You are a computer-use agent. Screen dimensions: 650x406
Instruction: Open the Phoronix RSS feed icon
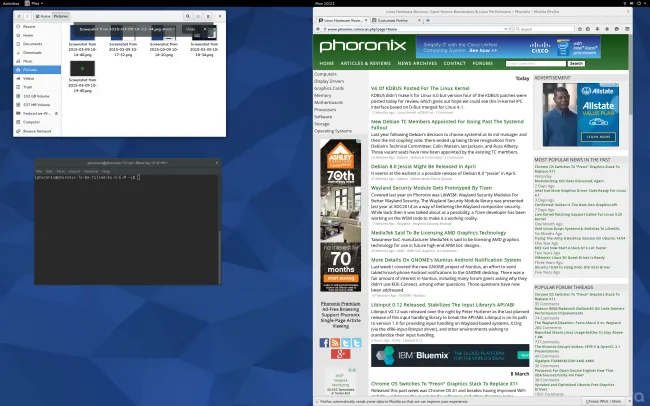[x=335, y=343]
